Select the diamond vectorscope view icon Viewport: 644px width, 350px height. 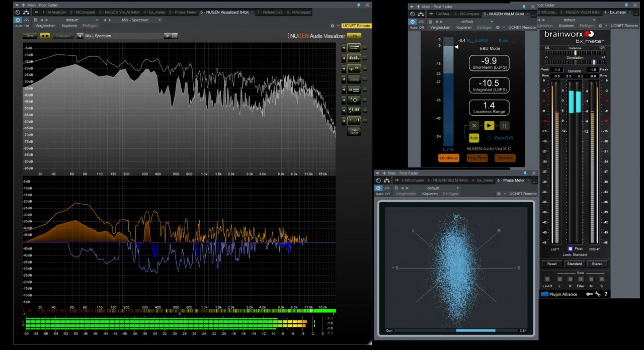click(x=354, y=100)
